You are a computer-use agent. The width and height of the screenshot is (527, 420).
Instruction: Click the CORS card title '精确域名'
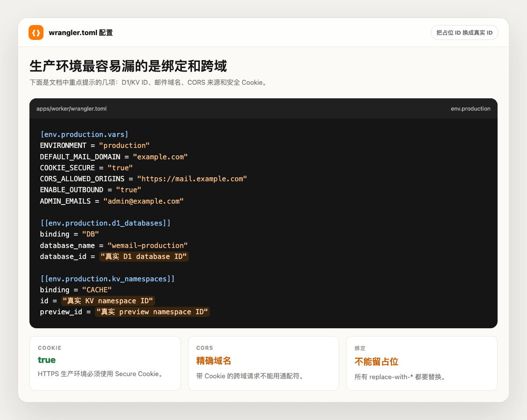point(214,361)
